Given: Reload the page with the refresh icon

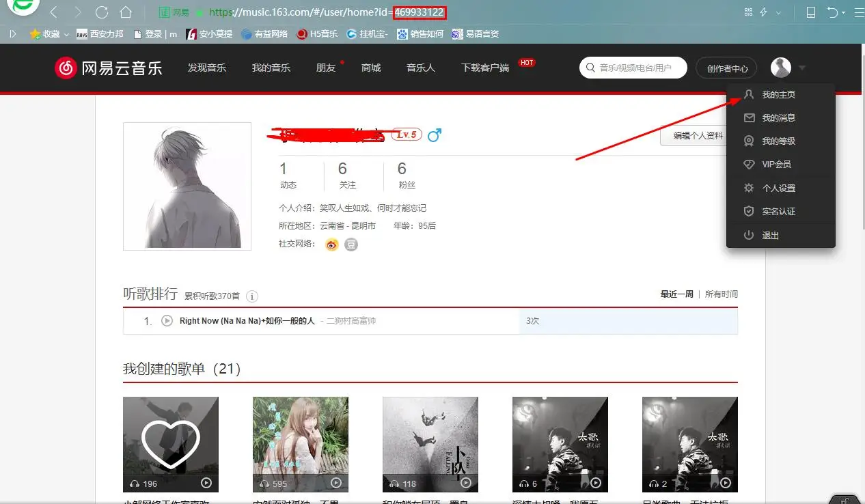Looking at the screenshot, I should (x=102, y=12).
